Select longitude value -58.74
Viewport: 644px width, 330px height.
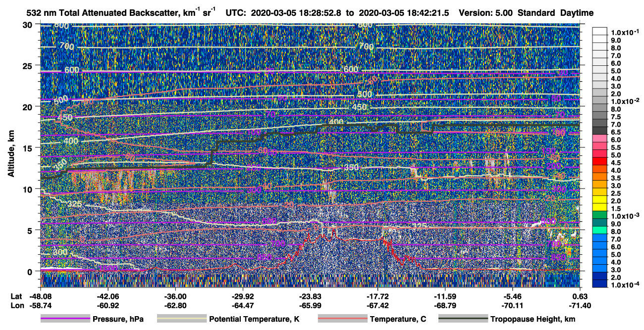point(40,305)
